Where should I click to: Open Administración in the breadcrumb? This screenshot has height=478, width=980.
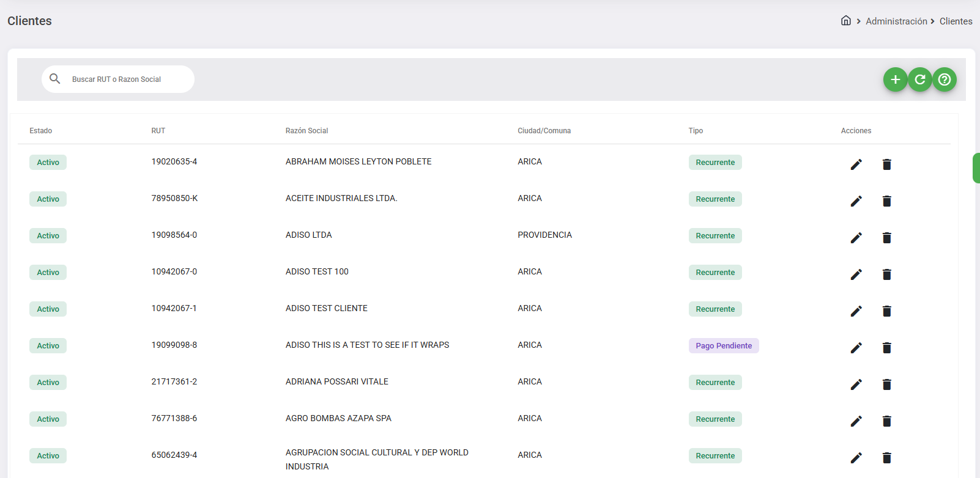896,21
